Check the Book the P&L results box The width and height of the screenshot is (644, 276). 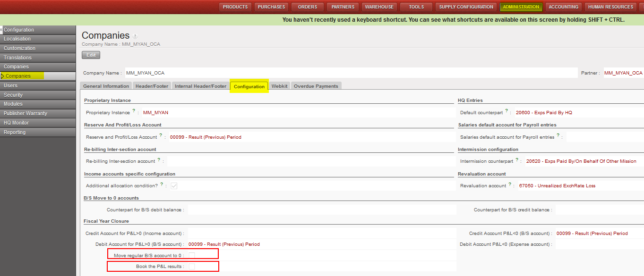click(192, 267)
